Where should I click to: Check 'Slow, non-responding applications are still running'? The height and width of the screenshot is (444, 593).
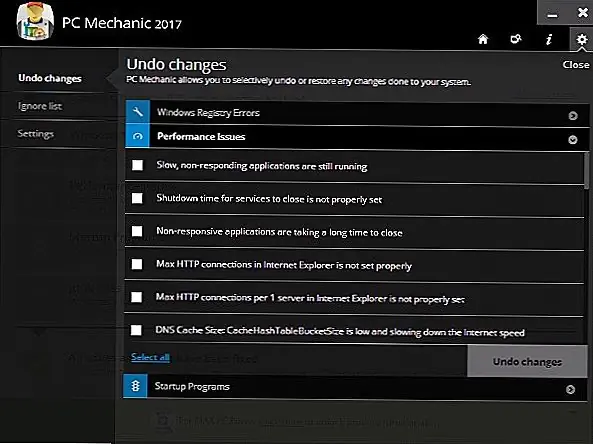point(138,165)
